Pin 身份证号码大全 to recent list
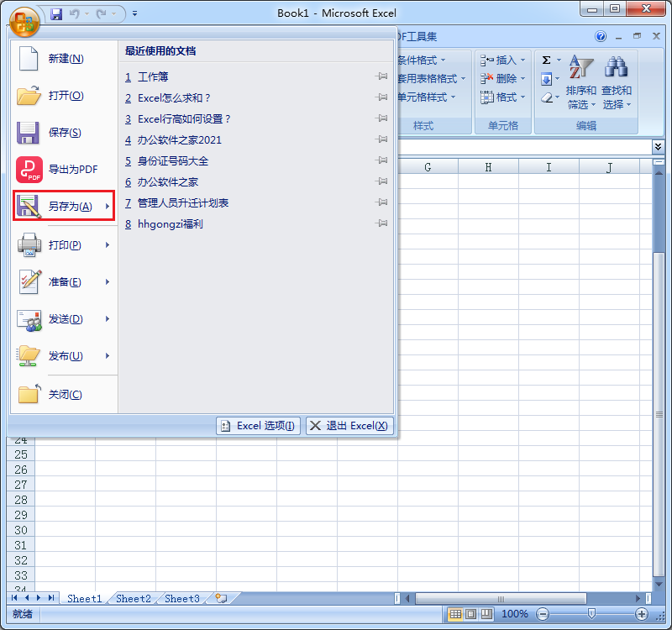The width and height of the screenshot is (672, 630). click(381, 160)
